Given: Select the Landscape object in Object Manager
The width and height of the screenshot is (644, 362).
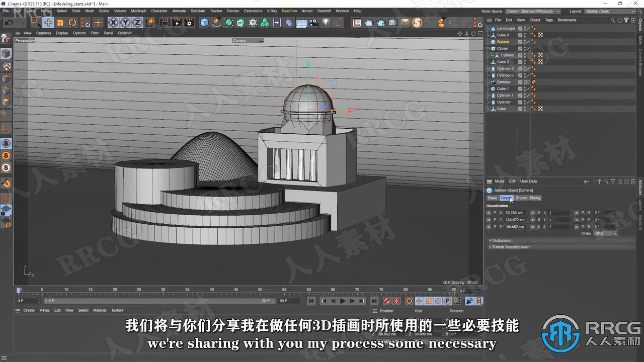Looking at the screenshot, I should [x=506, y=29].
